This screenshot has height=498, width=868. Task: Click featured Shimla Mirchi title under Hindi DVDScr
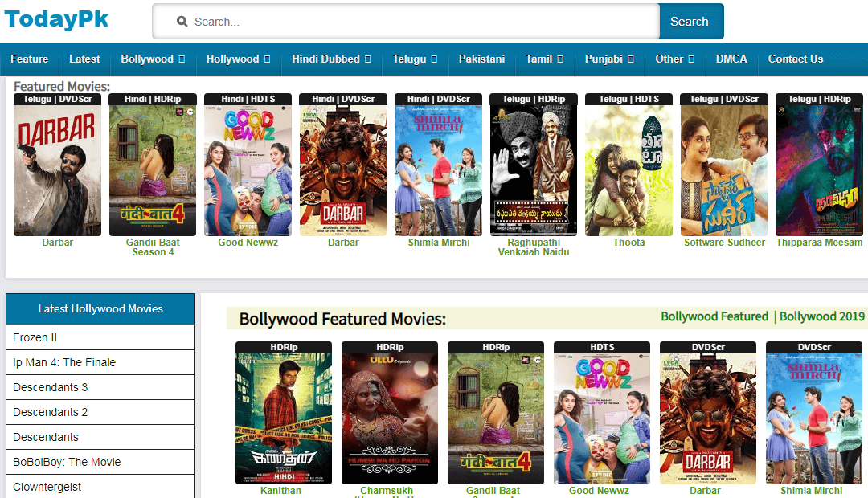coord(439,243)
